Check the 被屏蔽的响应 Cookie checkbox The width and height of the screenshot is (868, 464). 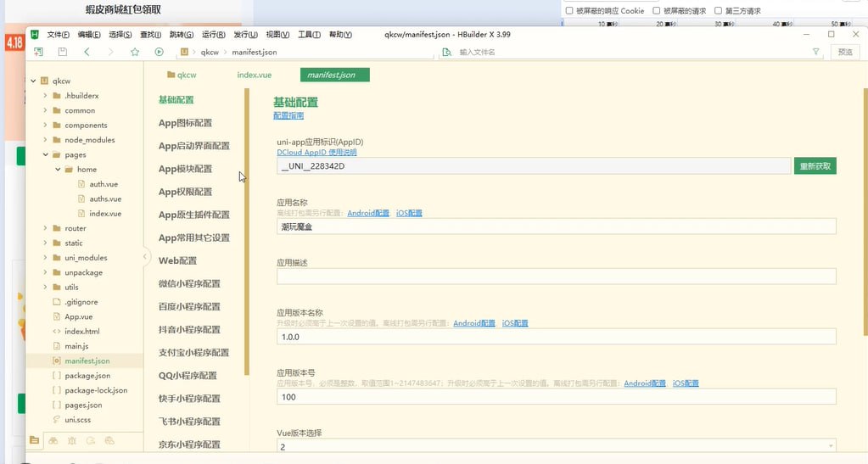click(569, 11)
